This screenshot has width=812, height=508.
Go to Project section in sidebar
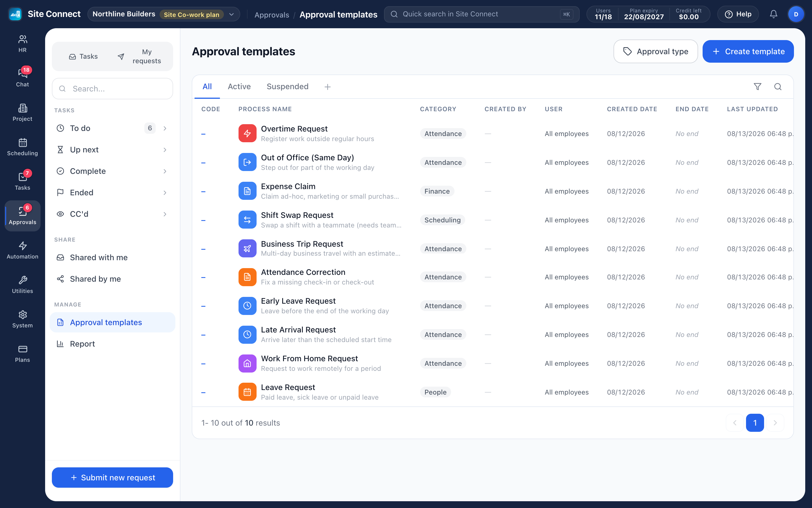tap(23, 113)
